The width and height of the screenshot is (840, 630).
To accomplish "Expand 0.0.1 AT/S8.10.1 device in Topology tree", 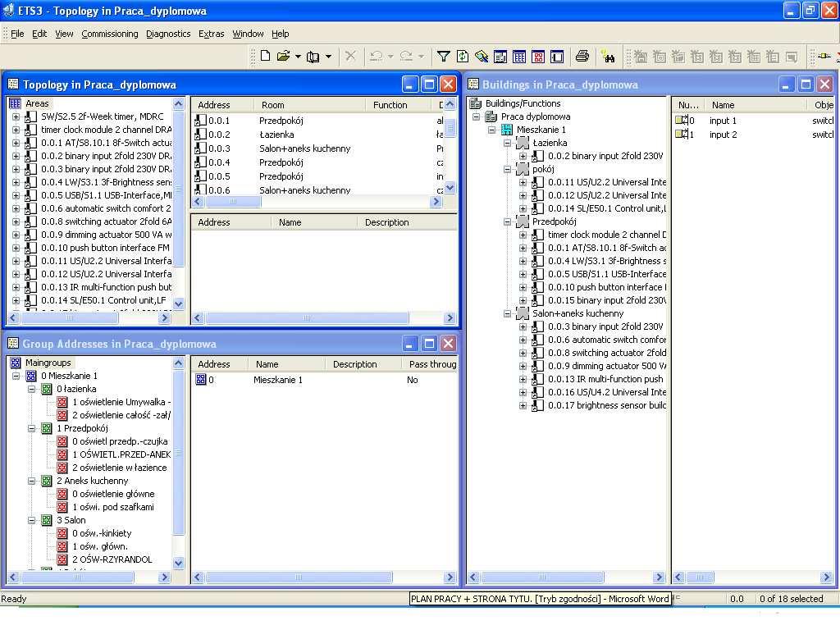I will [16, 143].
